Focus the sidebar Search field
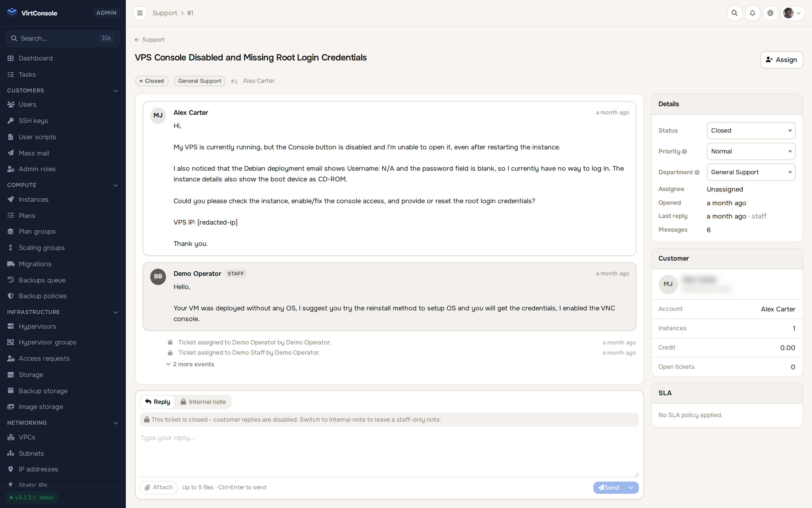Viewport: 812px width, 508px height. [x=63, y=38]
